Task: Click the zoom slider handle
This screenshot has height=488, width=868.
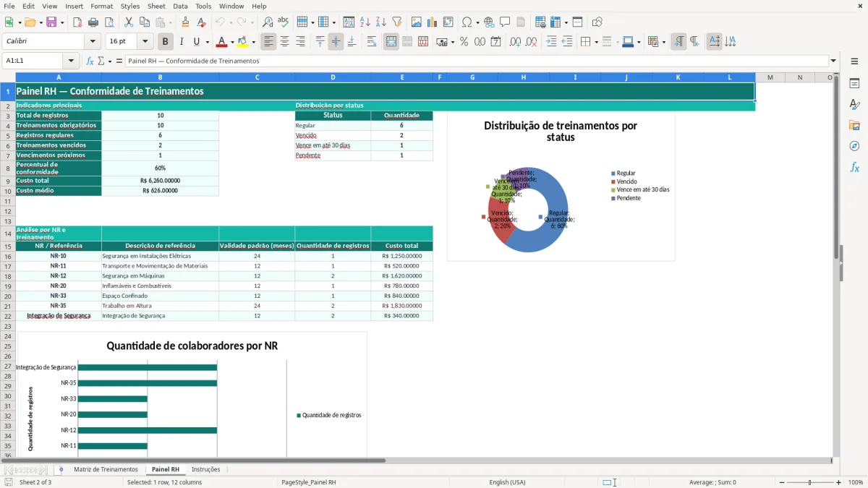Action: tap(809, 482)
